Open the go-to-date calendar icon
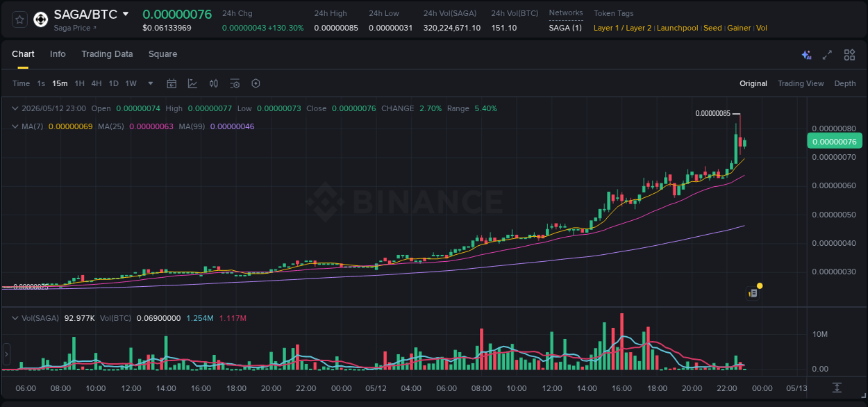 pos(172,83)
